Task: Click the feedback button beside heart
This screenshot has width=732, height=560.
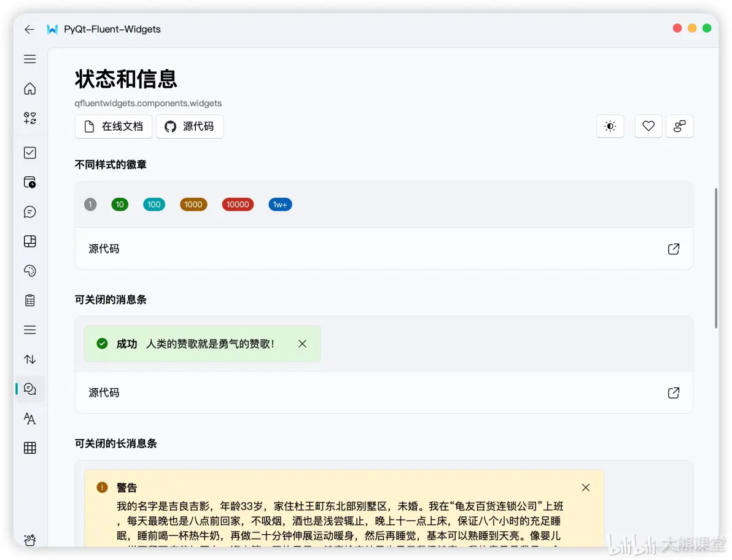Action: (x=680, y=126)
